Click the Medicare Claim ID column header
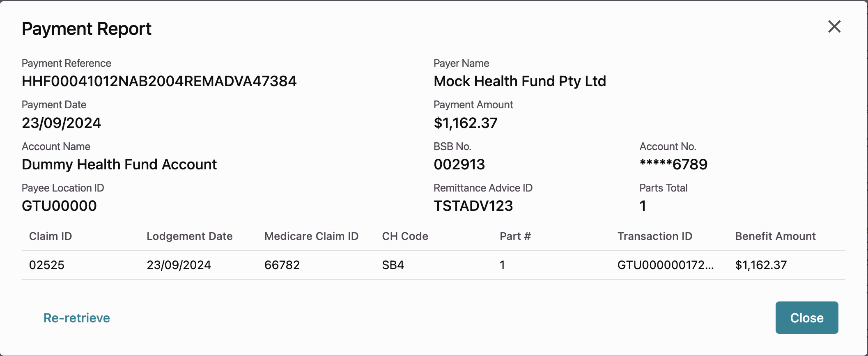This screenshot has height=356, width=868. tap(311, 236)
